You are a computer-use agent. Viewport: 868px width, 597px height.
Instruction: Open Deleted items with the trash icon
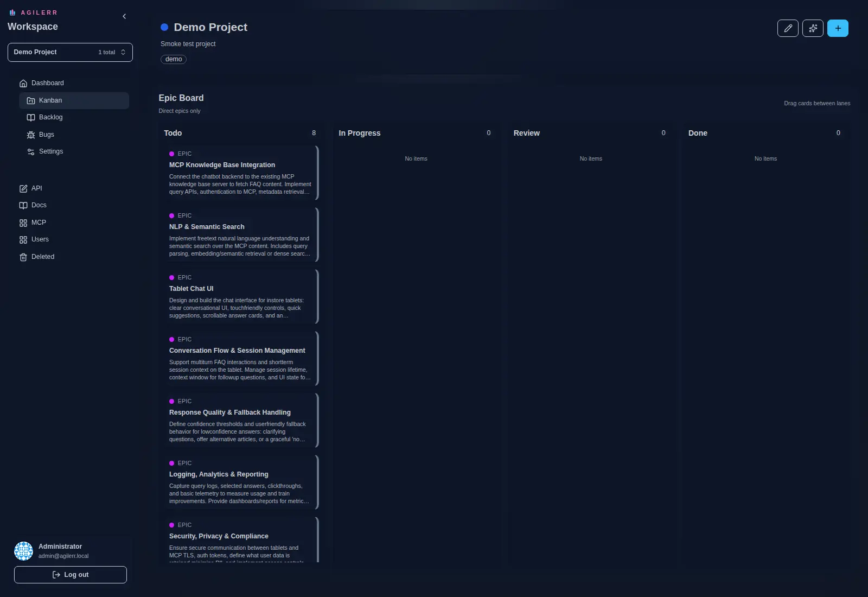[x=23, y=257]
